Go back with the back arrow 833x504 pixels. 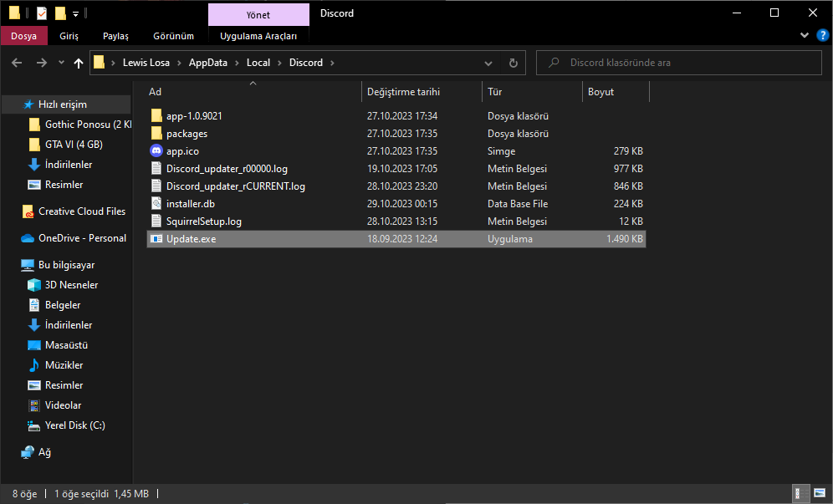coord(17,63)
